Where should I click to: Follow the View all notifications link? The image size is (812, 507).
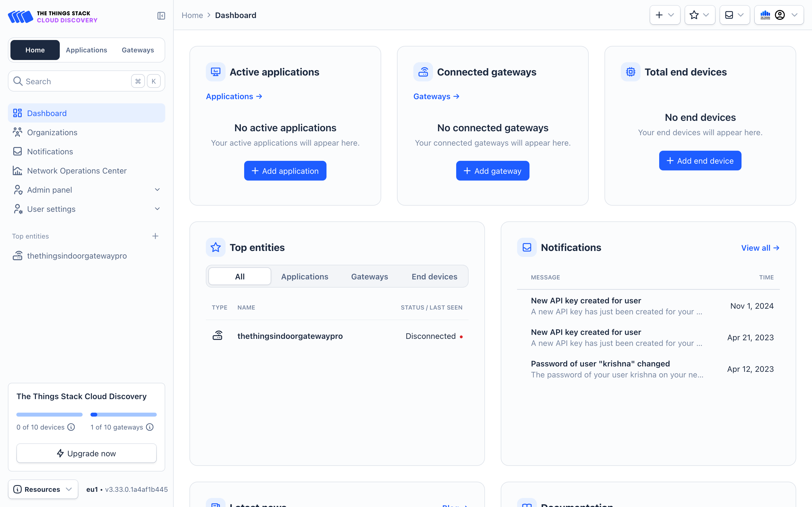(x=760, y=248)
